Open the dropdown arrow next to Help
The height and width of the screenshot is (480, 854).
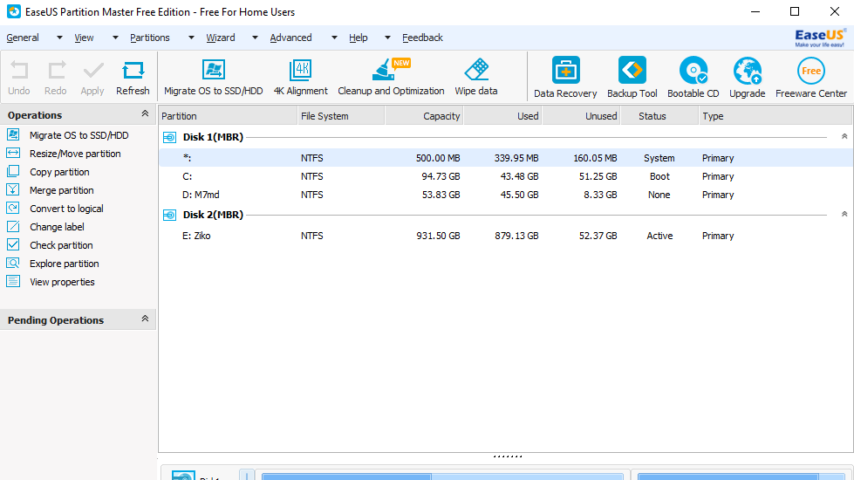point(387,38)
